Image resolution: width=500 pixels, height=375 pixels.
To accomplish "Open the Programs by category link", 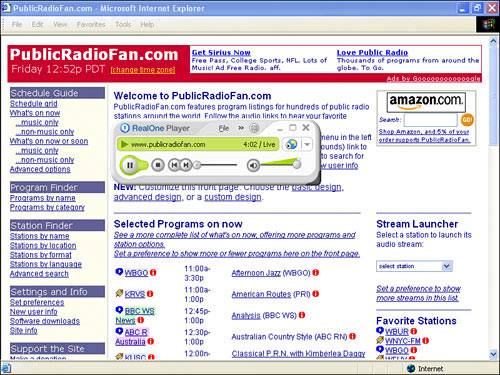I will pyautogui.click(x=47, y=207).
